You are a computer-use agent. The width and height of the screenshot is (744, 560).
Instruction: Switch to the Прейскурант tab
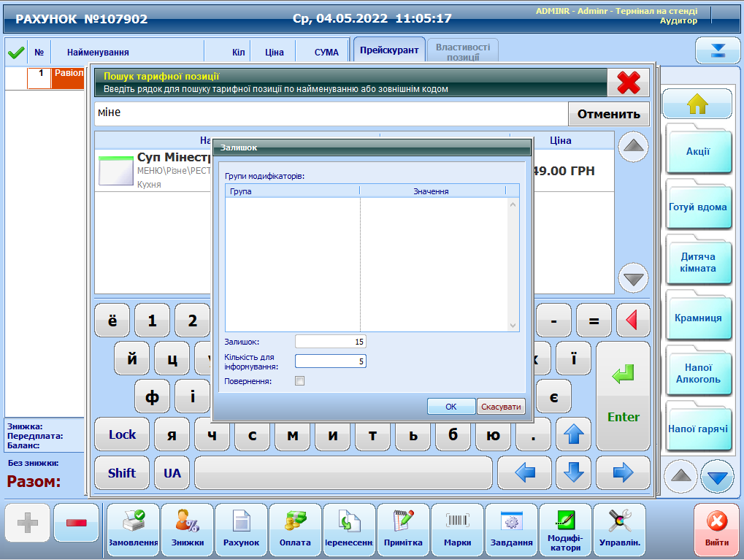(389, 50)
